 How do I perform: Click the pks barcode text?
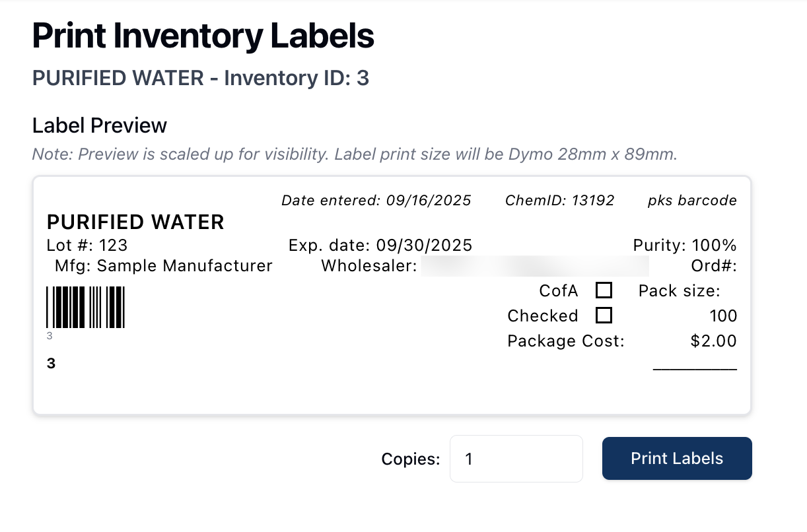tap(692, 201)
